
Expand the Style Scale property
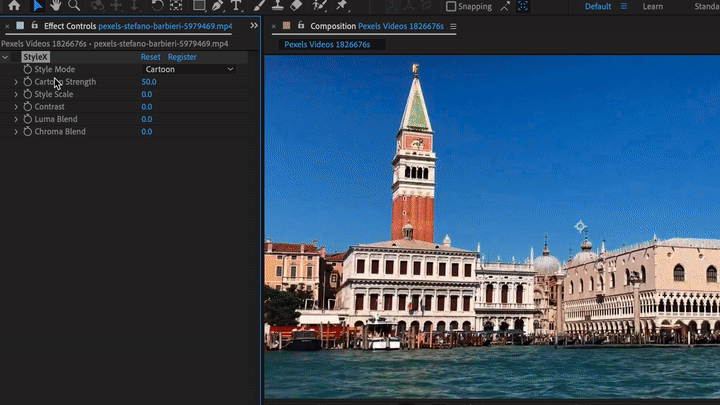16,94
